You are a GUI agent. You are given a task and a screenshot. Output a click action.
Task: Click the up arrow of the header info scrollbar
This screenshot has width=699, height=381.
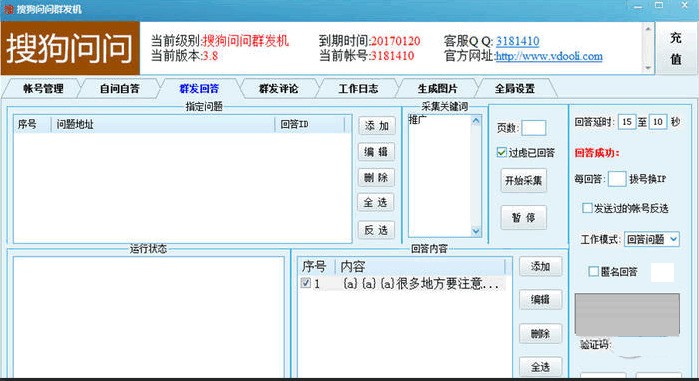click(x=648, y=29)
